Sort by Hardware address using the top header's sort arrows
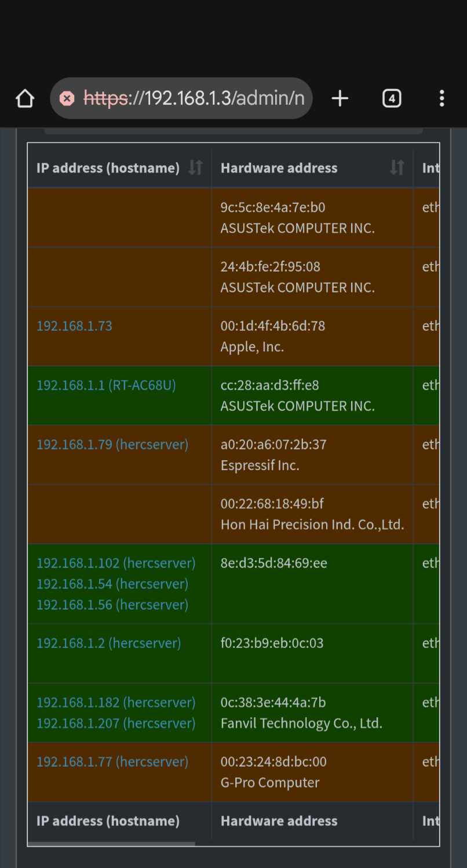The image size is (467, 868). [397, 168]
